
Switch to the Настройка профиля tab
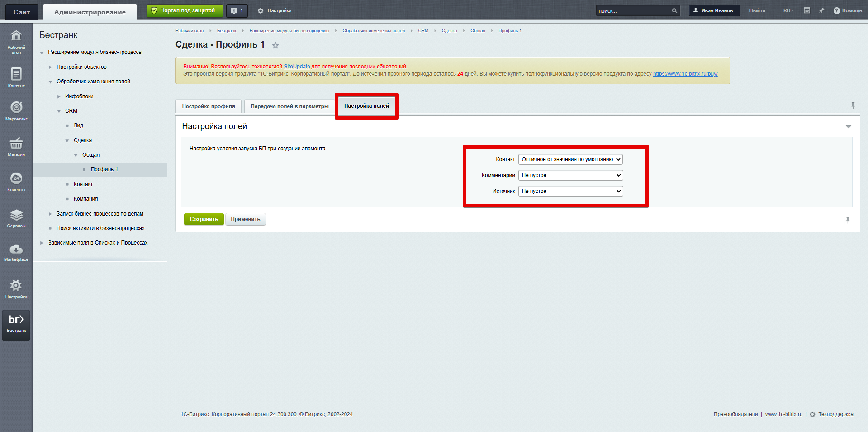pos(209,106)
